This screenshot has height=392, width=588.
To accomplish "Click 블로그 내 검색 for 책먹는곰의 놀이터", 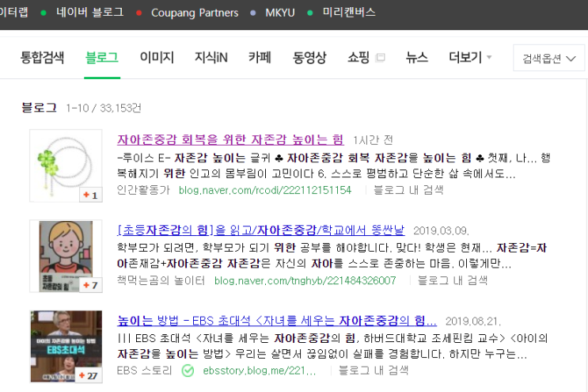I will tap(453, 280).
